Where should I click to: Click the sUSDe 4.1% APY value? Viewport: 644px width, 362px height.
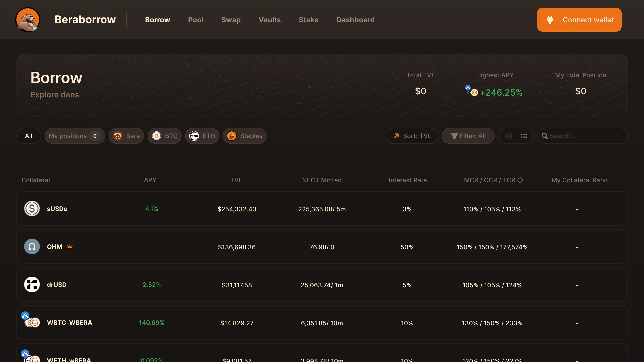tap(152, 209)
